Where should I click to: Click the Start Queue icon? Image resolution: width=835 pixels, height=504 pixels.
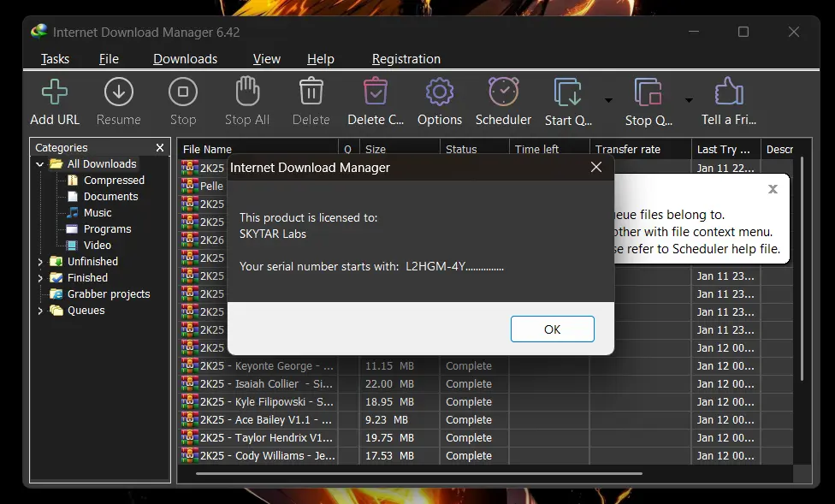pyautogui.click(x=567, y=92)
